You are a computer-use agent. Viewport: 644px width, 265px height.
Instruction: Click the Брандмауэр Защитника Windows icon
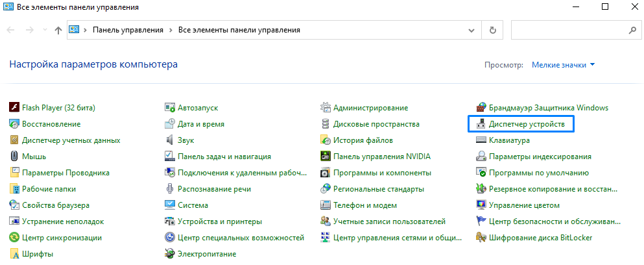pos(481,108)
